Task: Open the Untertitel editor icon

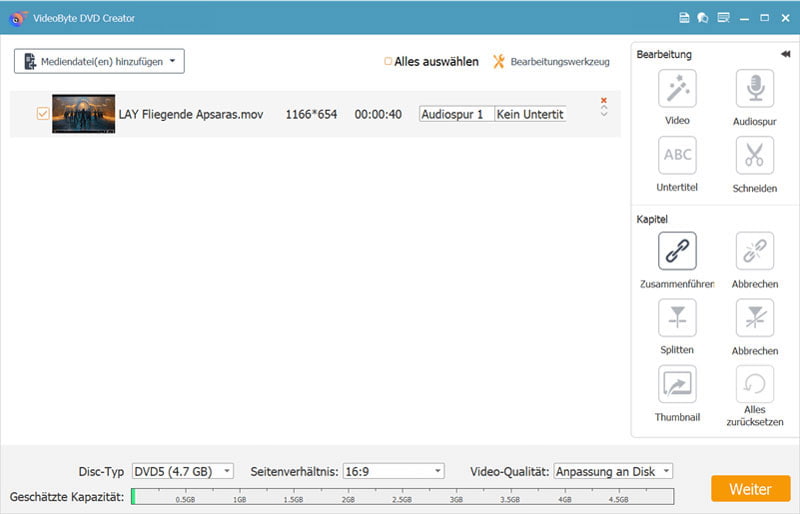Action: (677, 155)
